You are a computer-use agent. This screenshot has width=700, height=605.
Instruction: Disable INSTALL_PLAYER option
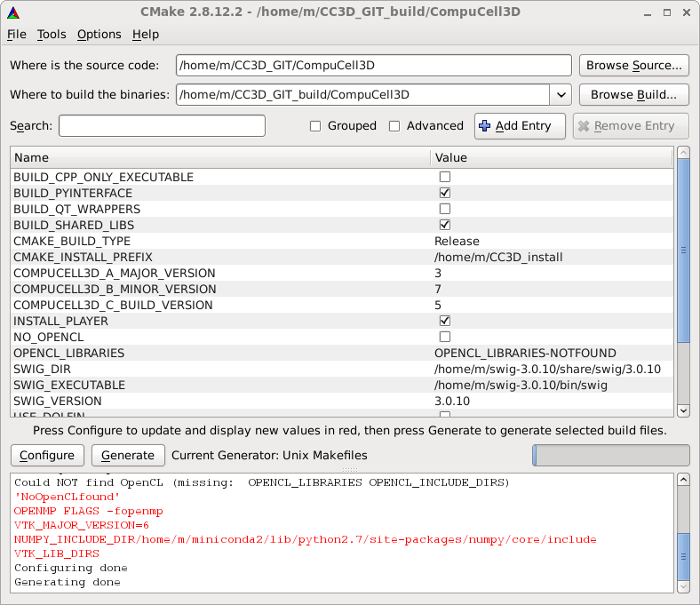(445, 321)
